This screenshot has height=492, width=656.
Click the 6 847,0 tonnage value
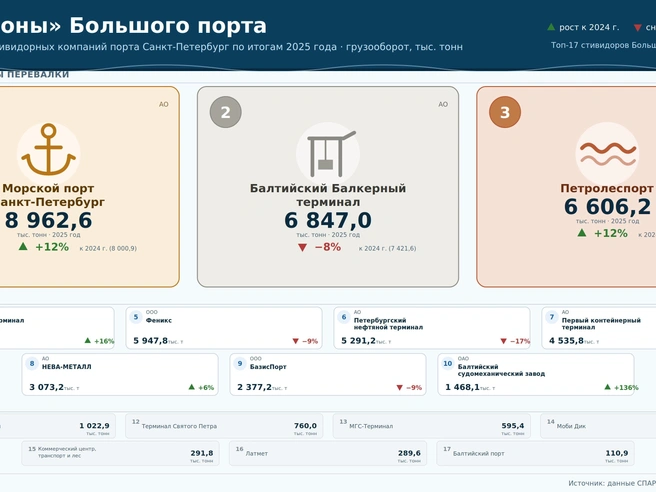tap(328, 220)
